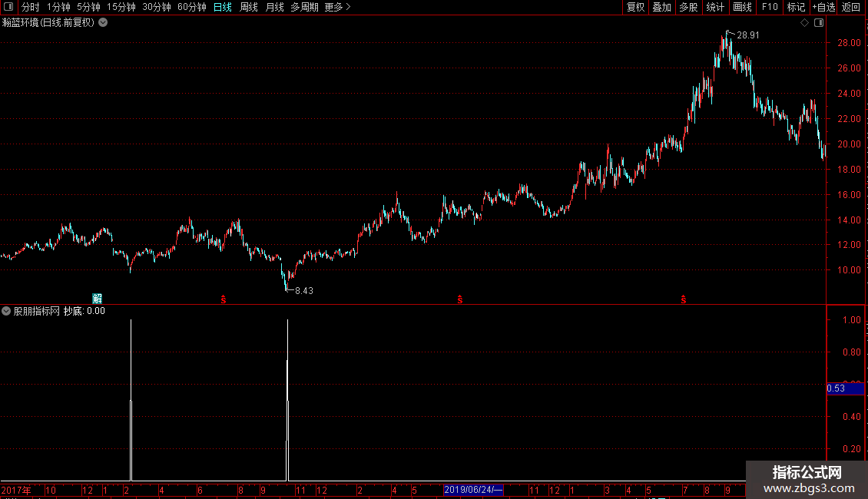Image resolution: width=868 pixels, height=499 pixels.
Task: Click the 抄底: 0.00 indicator value
Action: (x=84, y=311)
